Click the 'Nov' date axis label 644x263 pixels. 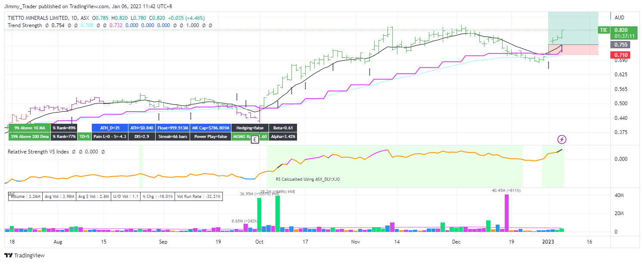click(x=355, y=242)
